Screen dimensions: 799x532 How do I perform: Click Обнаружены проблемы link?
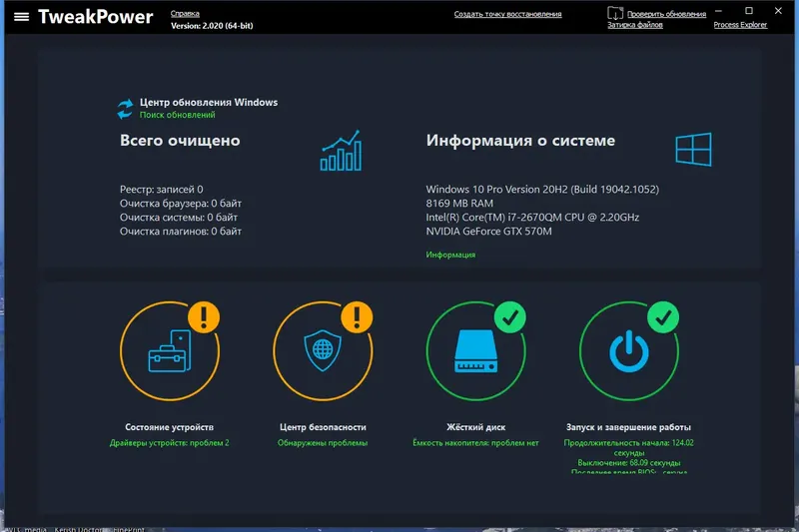[x=323, y=443]
